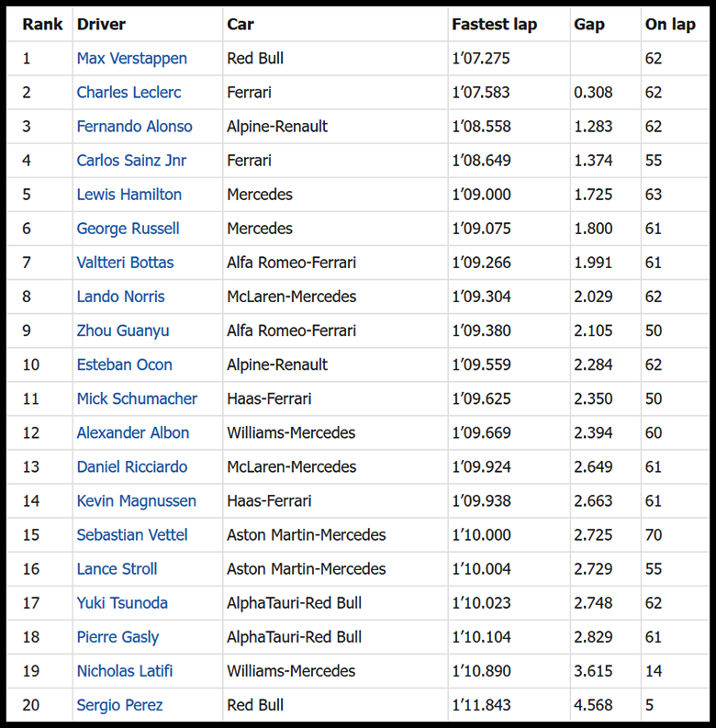The width and height of the screenshot is (716, 728).
Task: Select Lewis Hamilton driver link
Action: coord(129,195)
